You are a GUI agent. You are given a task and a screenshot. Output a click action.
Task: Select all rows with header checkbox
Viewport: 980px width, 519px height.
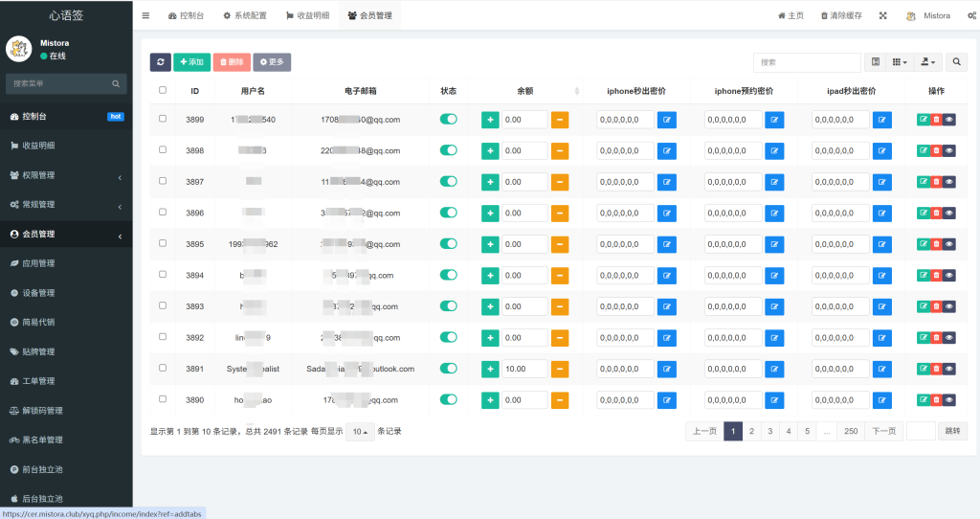[163, 90]
